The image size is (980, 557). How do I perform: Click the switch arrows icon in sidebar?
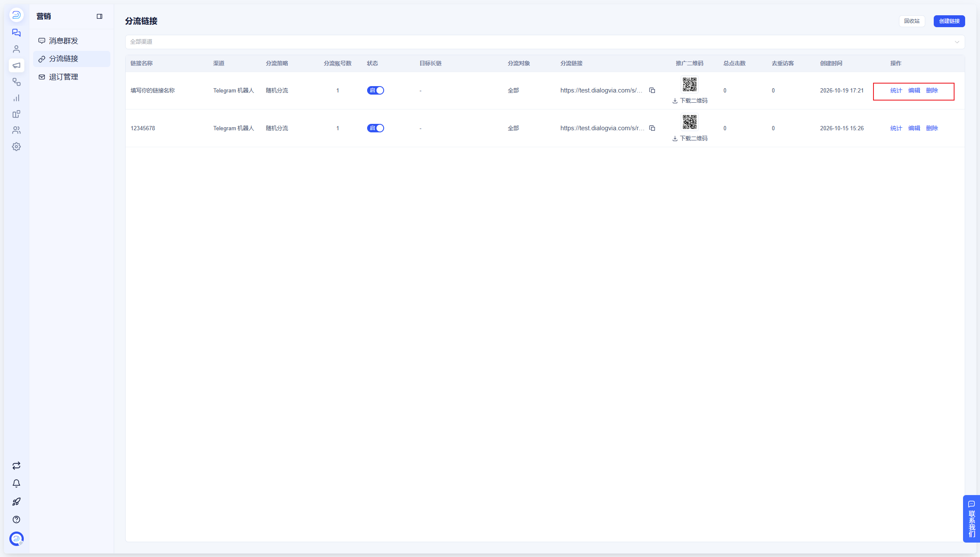click(16, 466)
